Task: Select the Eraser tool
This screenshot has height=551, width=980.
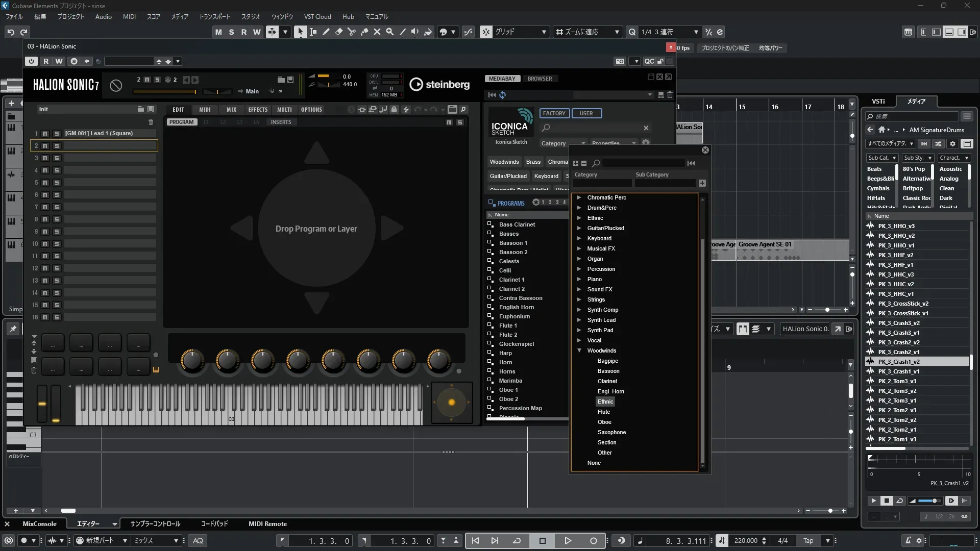Action: point(339,32)
